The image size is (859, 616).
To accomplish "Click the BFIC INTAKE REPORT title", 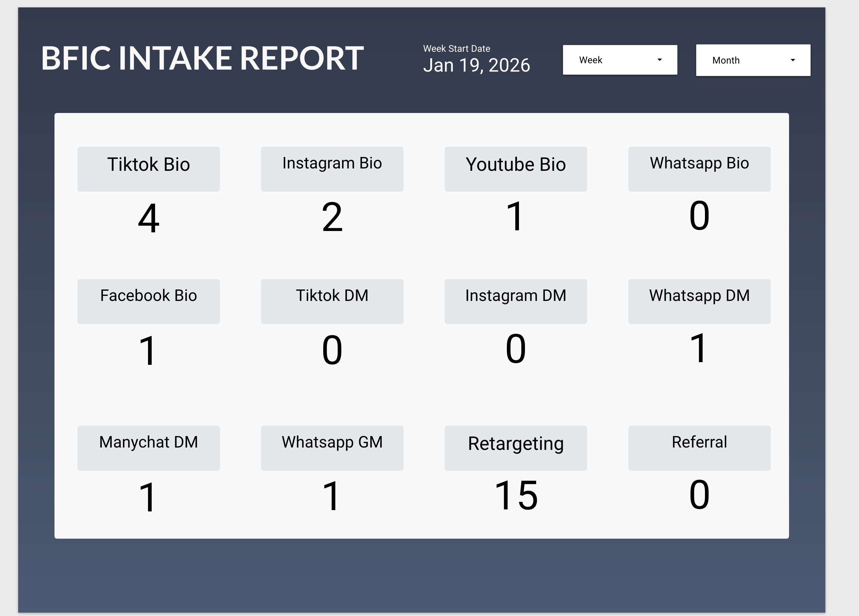I will tap(202, 58).
